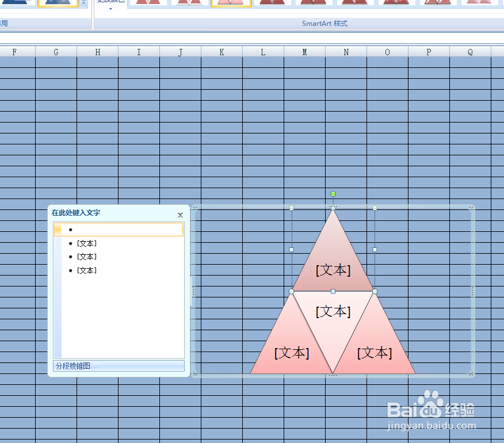The width and height of the screenshot is (504, 443).
Task: Click SmartArt frame bottom-left corner grip
Action: [194, 374]
